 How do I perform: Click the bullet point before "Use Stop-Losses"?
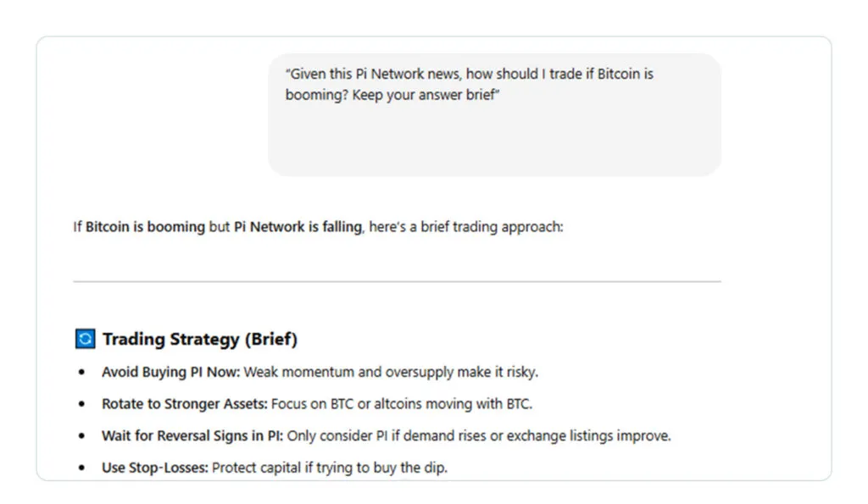[x=81, y=468]
